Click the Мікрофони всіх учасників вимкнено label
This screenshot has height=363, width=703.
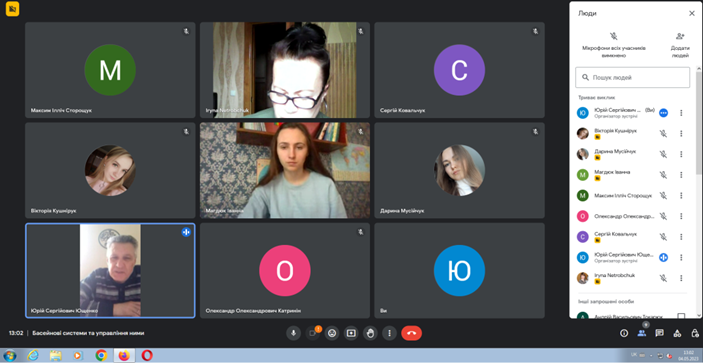pyautogui.click(x=614, y=52)
